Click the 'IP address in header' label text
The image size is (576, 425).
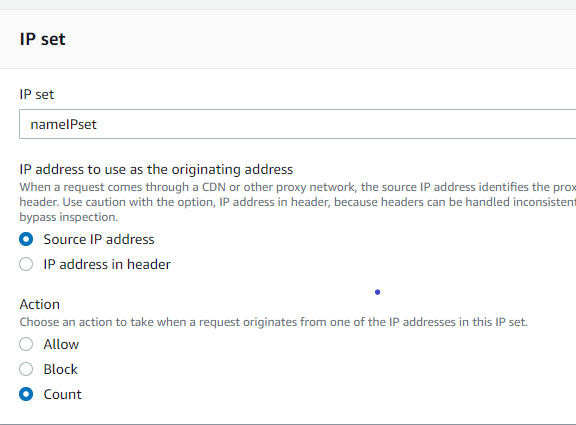[x=107, y=264]
